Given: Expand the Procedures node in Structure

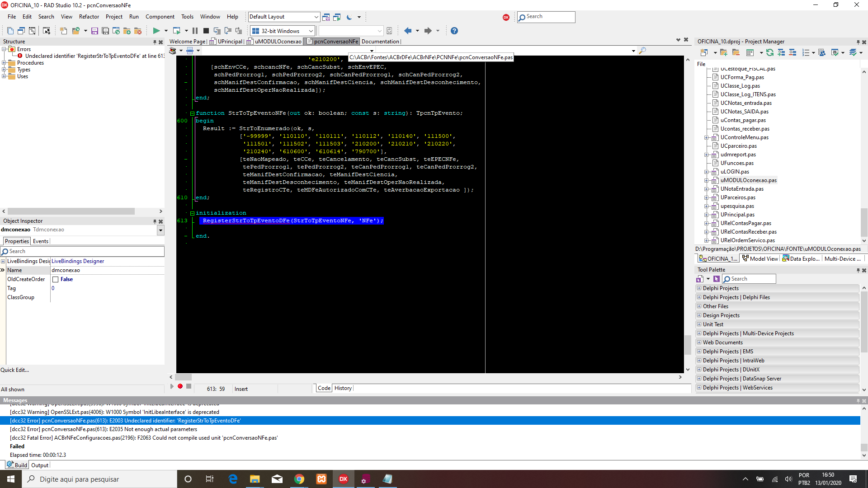Looking at the screenshot, I should (x=4, y=63).
